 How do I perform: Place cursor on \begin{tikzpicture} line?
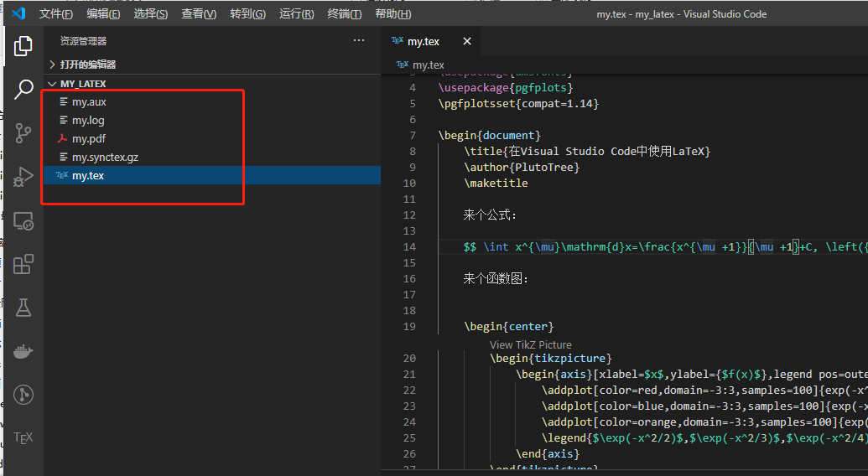[x=551, y=358]
